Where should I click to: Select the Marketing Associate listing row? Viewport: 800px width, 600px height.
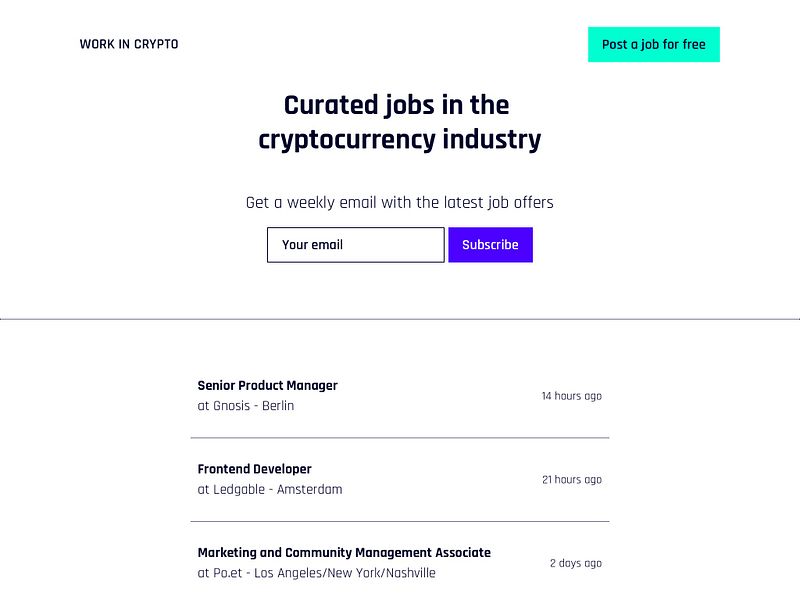coord(400,563)
